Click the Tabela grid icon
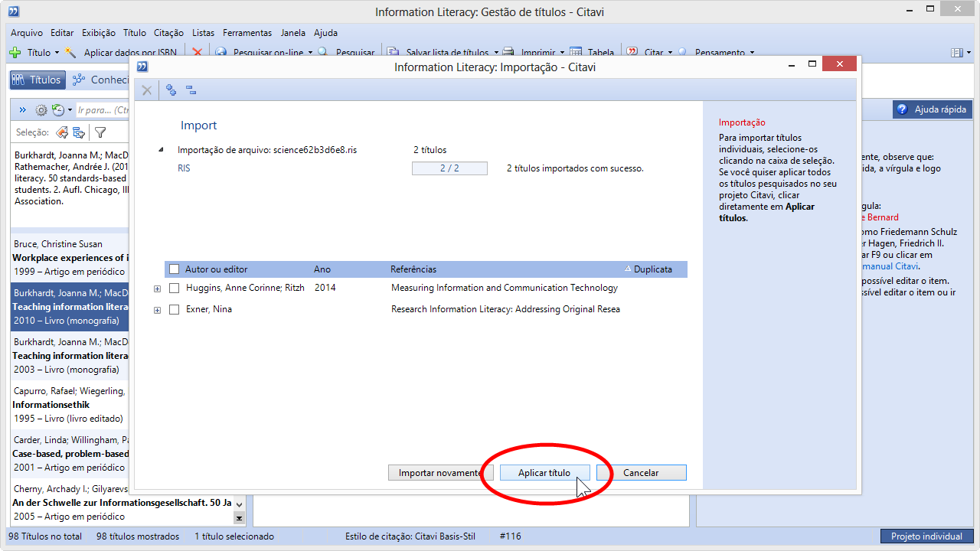Screen dimensions: 980x551 click(577, 53)
